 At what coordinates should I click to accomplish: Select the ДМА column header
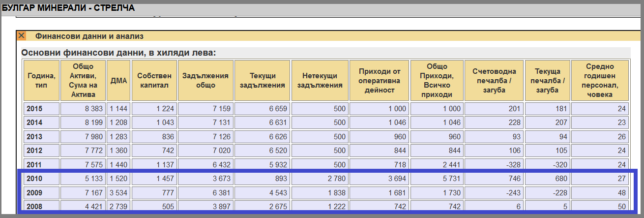(x=118, y=81)
